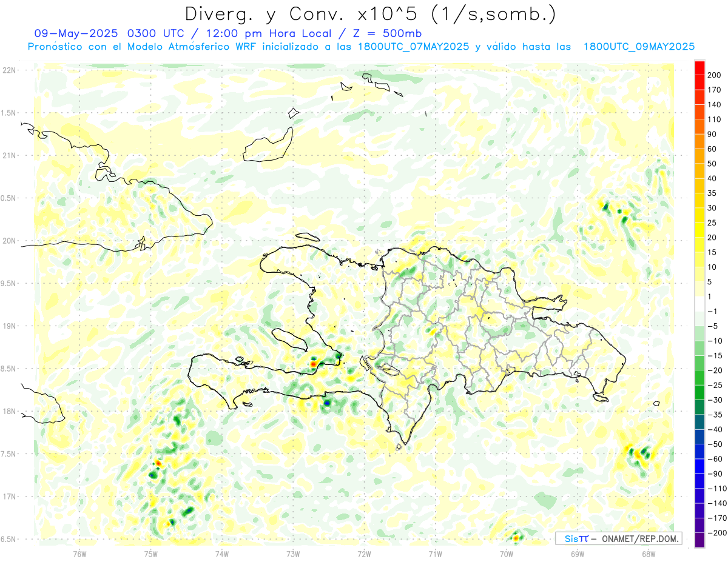The image size is (728, 562).
Task: Click the "20N" latitude label
Action: coord(9,241)
